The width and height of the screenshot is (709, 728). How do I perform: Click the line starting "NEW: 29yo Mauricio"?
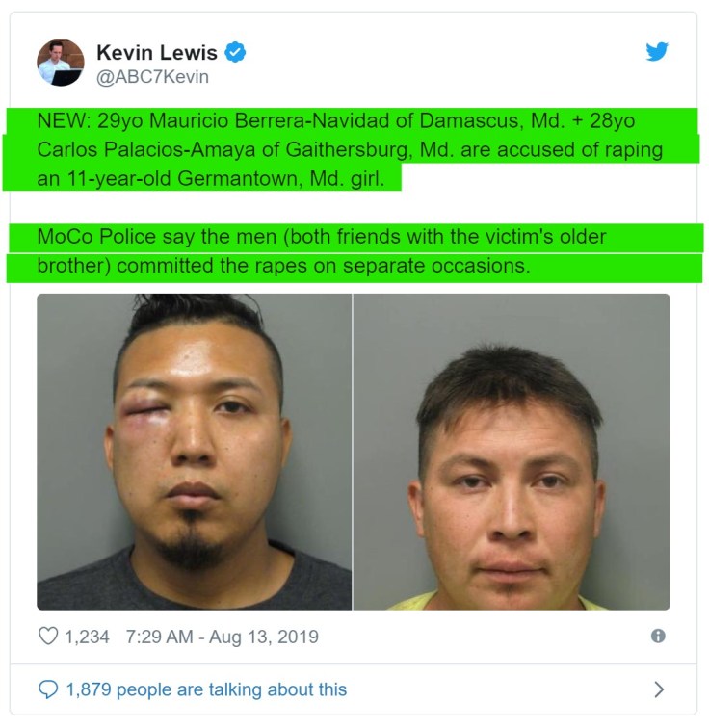pos(336,120)
